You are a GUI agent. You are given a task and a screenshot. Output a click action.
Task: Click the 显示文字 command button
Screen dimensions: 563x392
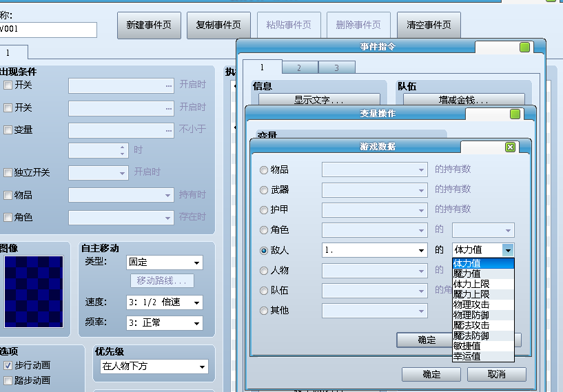(319, 99)
